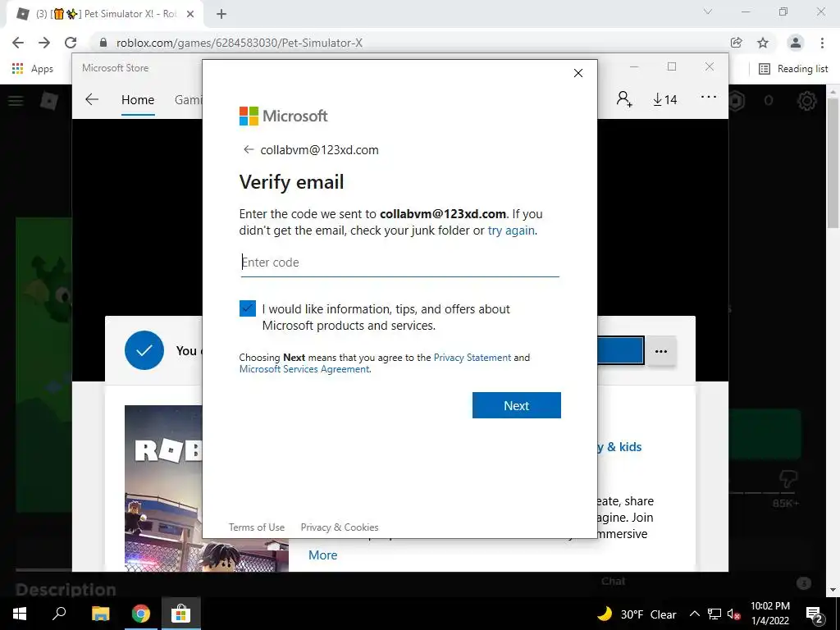Open the weather widget showing 30°F Clear
This screenshot has width=840, height=630.
click(x=637, y=614)
